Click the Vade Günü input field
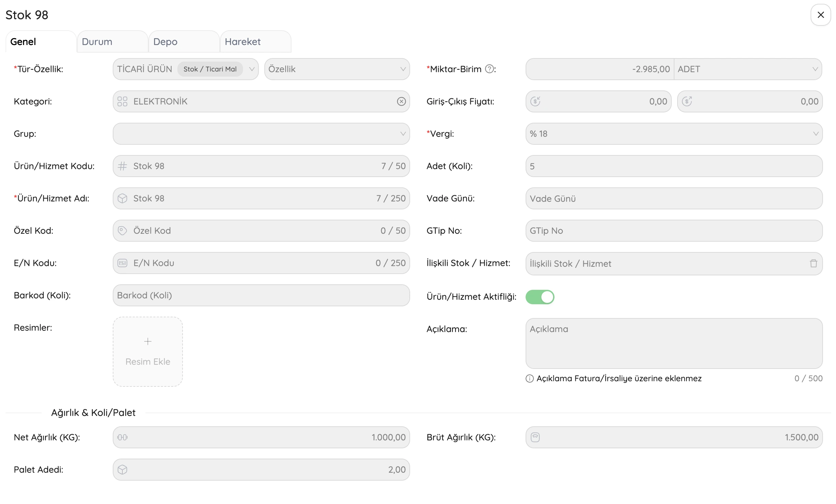The width and height of the screenshot is (836, 504). pyautogui.click(x=674, y=198)
